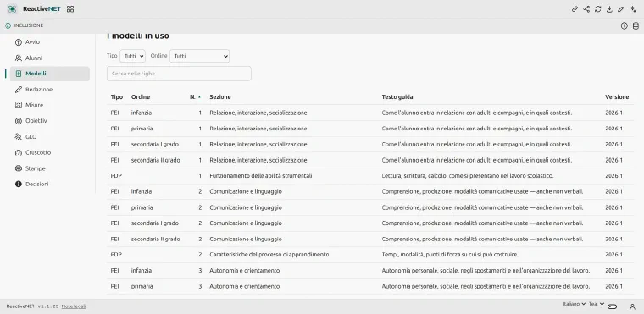Click the ReactiveNET brand name in header
The width and height of the screenshot is (644, 314).
tap(42, 9)
